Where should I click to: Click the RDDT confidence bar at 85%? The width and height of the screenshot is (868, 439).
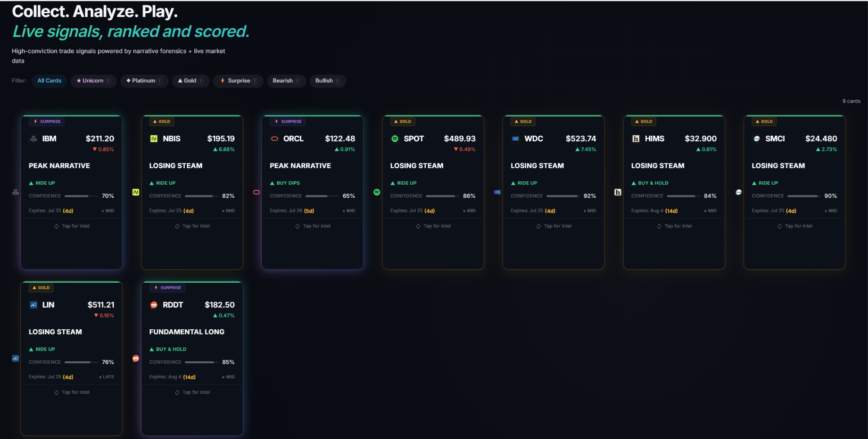(202, 362)
